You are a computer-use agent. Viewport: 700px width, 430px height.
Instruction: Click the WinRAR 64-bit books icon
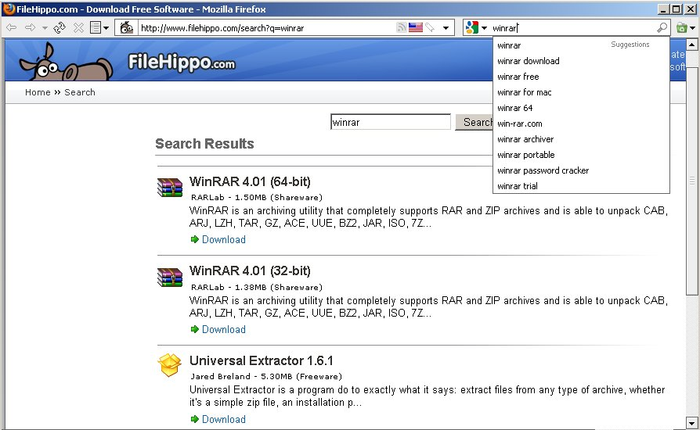170,187
